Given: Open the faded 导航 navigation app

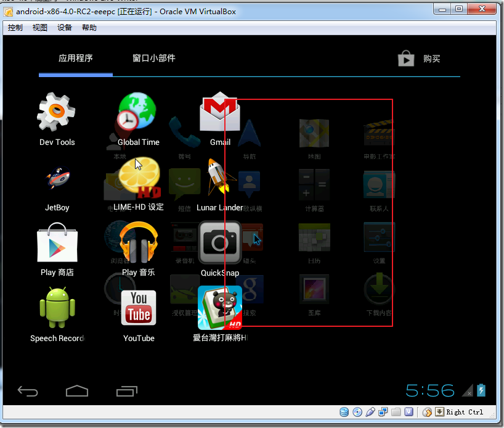Looking at the screenshot, I should coord(249,133).
